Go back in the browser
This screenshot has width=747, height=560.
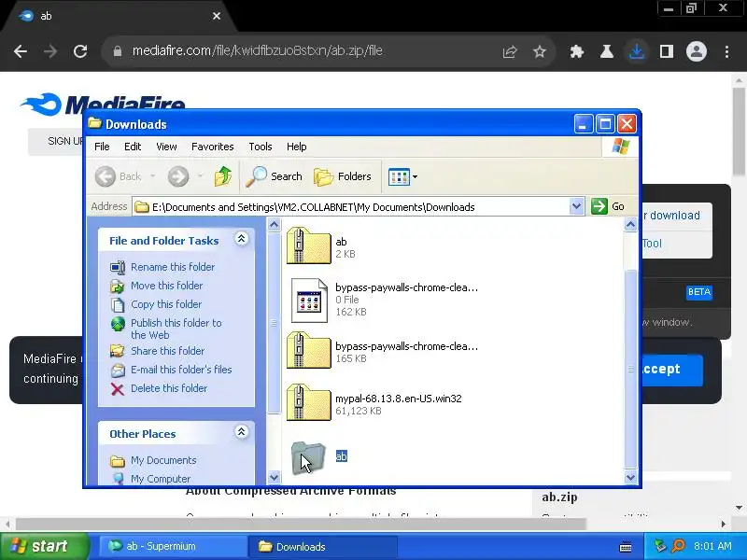coord(21,51)
